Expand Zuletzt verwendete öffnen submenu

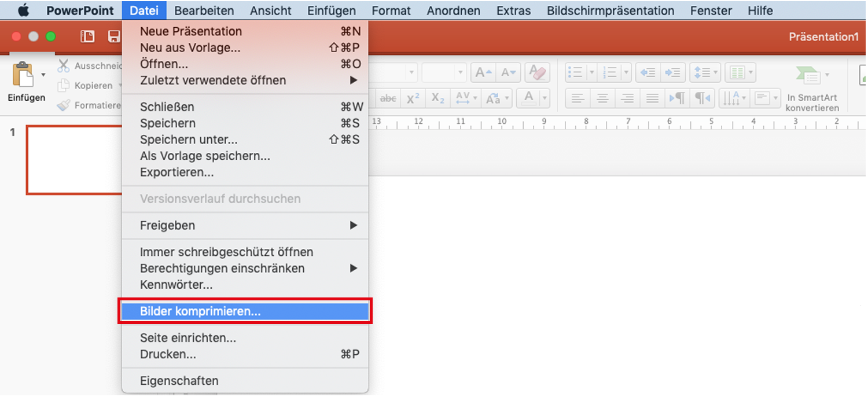tap(354, 80)
